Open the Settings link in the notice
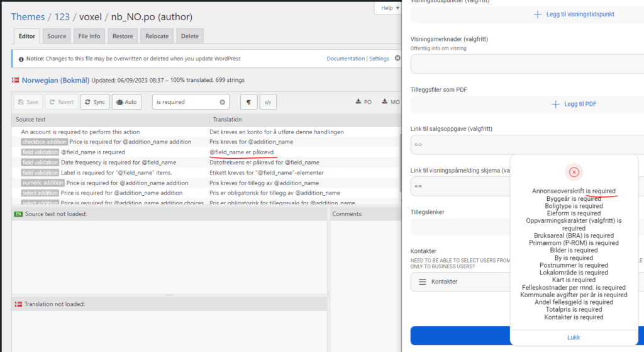The height and width of the screenshot is (352, 644). pos(379,59)
